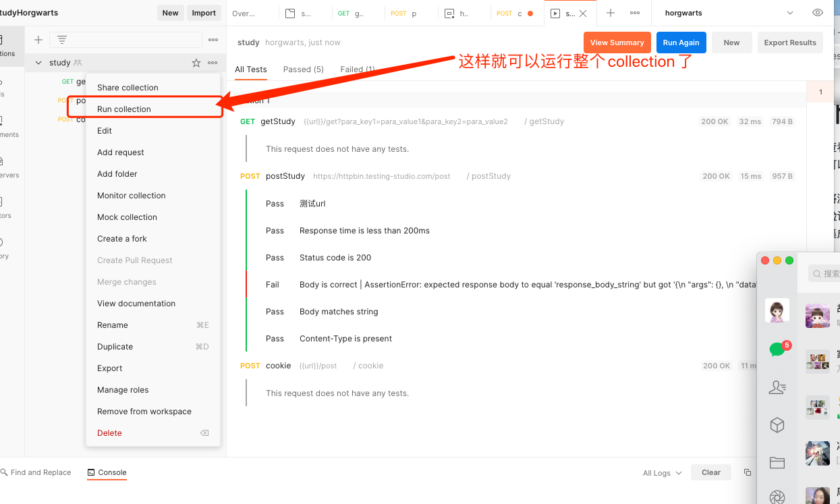Screen dimensions: 840x504
Task: Click the filter icon in the collection search field
Action: pos(62,40)
